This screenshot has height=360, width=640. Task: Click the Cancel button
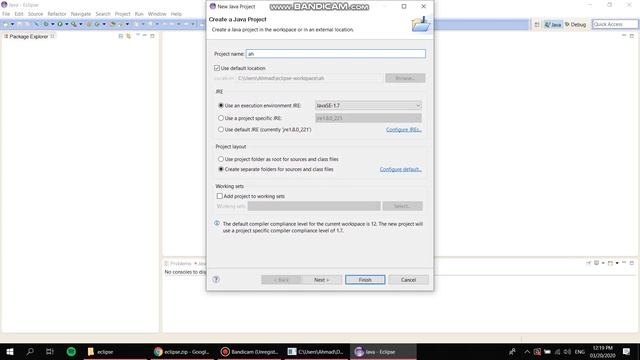(x=408, y=280)
